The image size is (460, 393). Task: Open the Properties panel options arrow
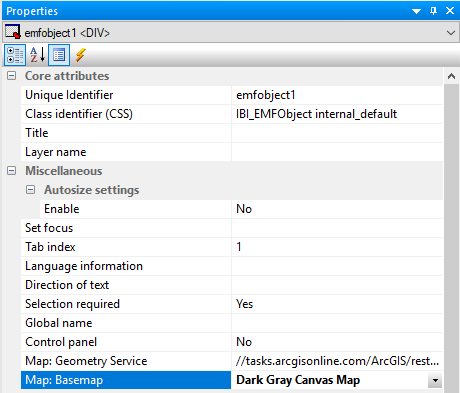pos(417,11)
